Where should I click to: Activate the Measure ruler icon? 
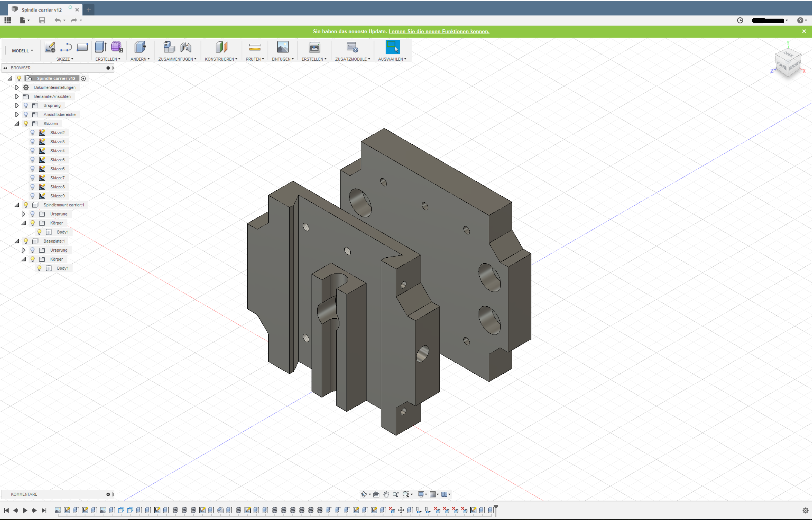point(255,47)
